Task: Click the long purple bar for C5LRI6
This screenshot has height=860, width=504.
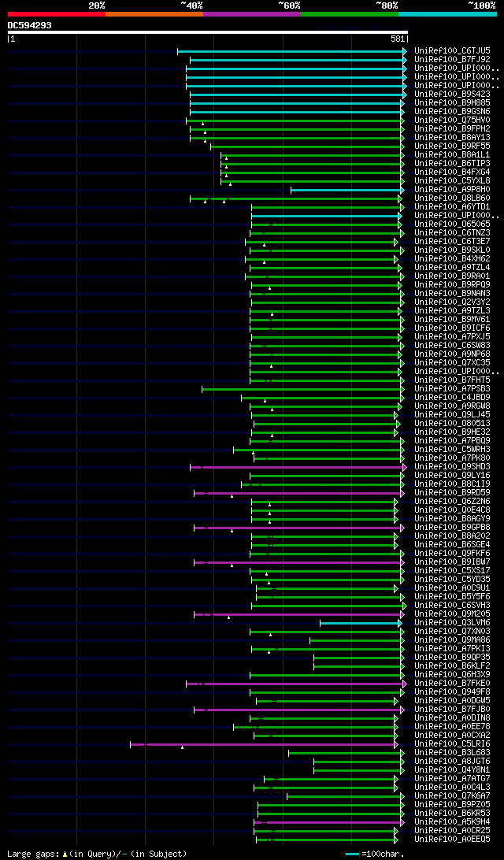Action: pyautogui.click(x=263, y=744)
